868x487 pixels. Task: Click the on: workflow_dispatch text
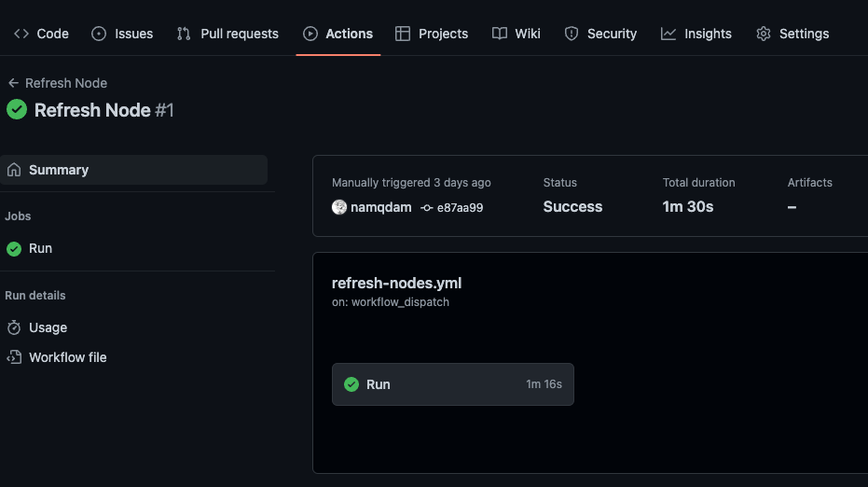(391, 302)
